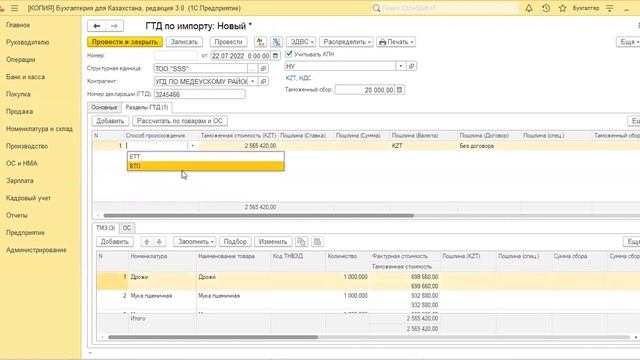Click the Таможенный сбор amount field
This screenshot has width=640, height=360.
pos(365,90)
